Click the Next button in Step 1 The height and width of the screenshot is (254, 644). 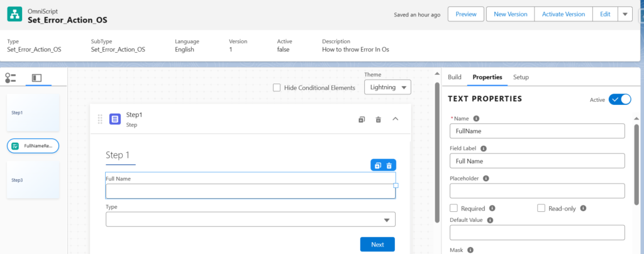coord(377,245)
